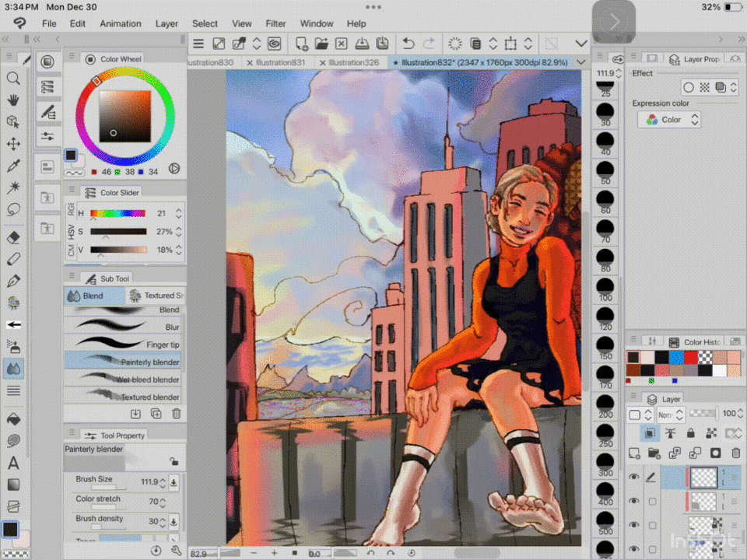Select the Text tool
This screenshot has width=747, height=560.
pyautogui.click(x=13, y=464)
